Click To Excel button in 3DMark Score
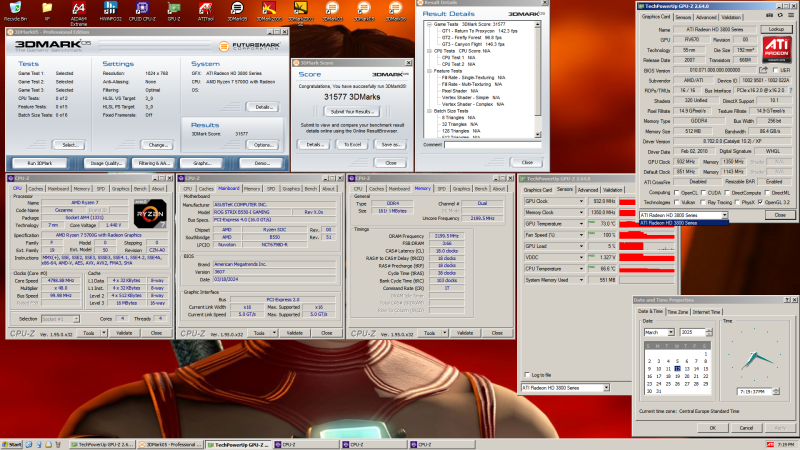800x450 pixels. (x=352, y=144)
